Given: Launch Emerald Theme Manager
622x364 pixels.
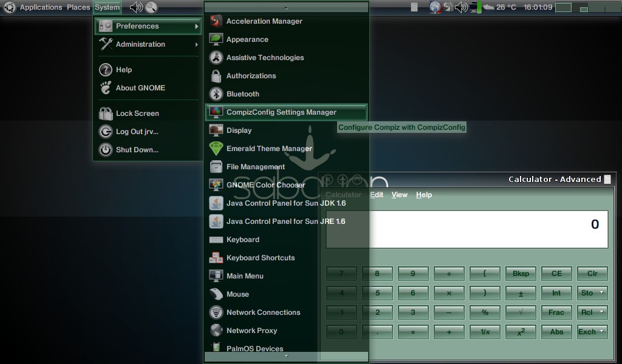Looking at the screenshot, I should pos(286,149).
